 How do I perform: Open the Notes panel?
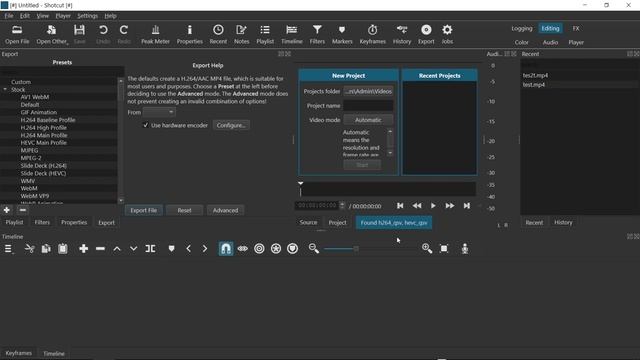coord(241,34)
